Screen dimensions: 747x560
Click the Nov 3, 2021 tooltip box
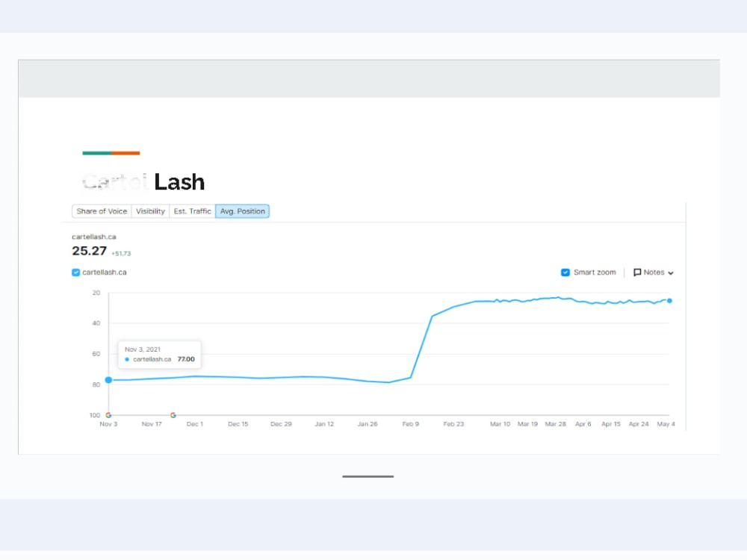[160, 354]
